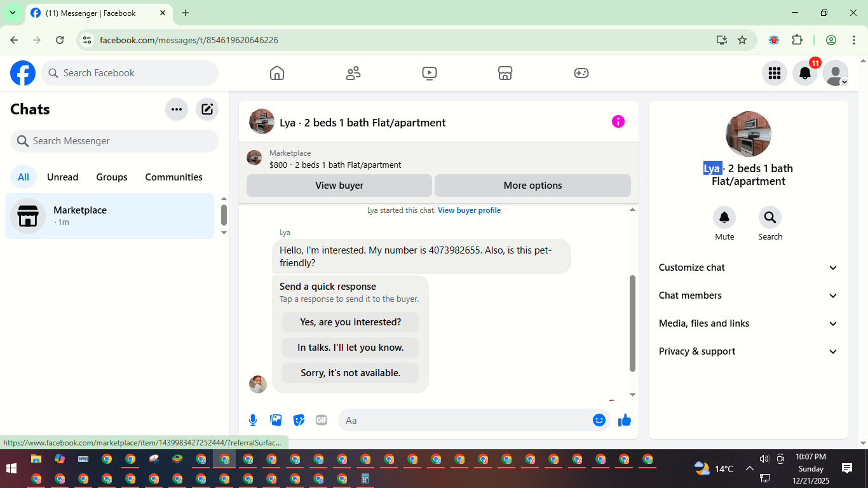Open the Friends icon in top navigation

tap(353, 73)
